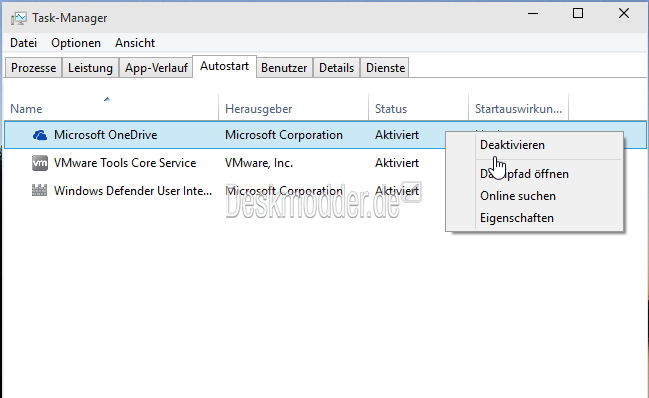This screenshot has height=398, width=649.
Task: Select the Microsoft OneDrive row name
Action: coord(106,135)
